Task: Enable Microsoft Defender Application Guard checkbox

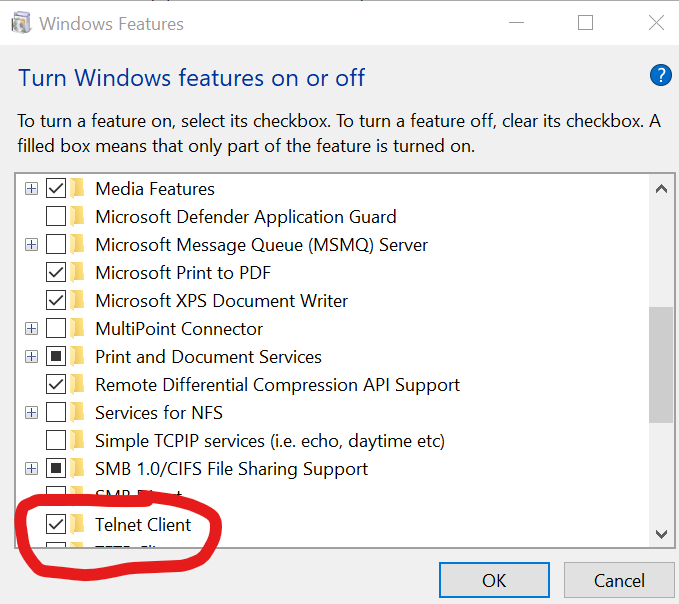Action: (56, 216)
